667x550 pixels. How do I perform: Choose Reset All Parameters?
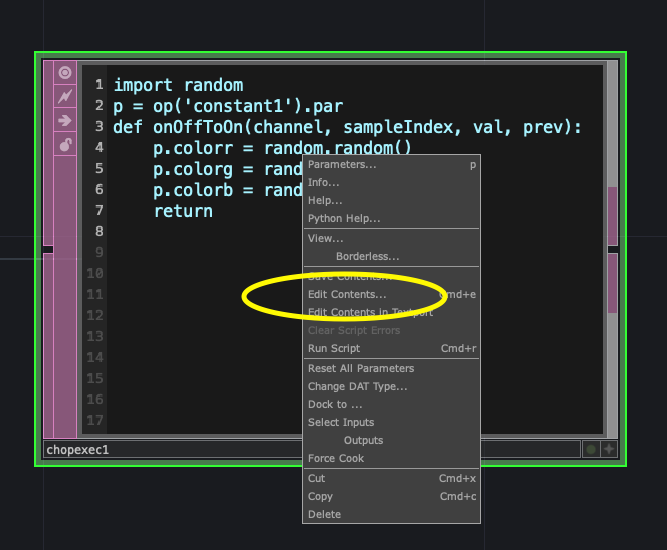[391, 368]
